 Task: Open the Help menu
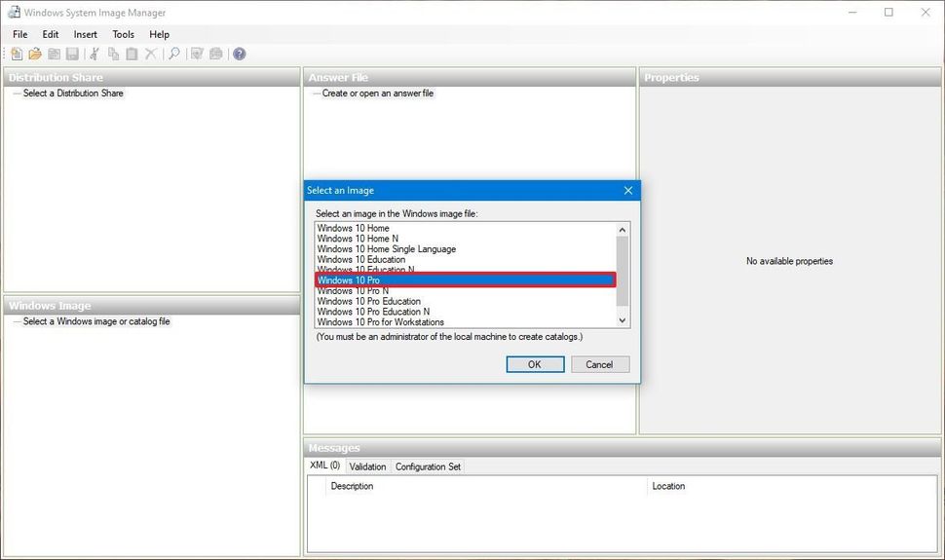159,34
